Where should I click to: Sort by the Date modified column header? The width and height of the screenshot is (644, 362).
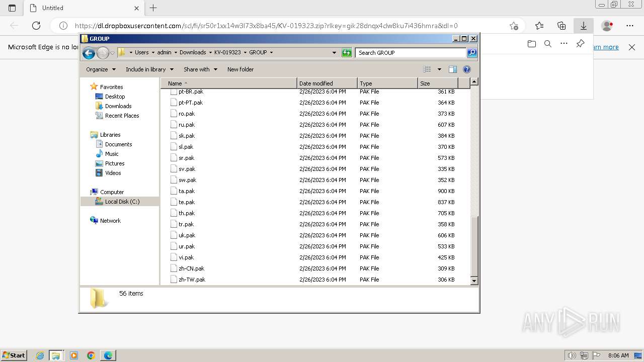(327, 83)
